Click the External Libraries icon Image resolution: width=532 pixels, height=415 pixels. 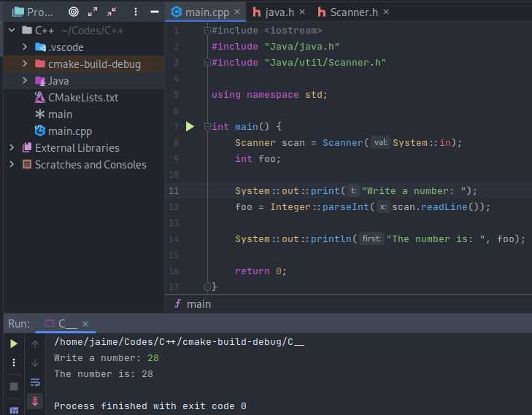27,147
